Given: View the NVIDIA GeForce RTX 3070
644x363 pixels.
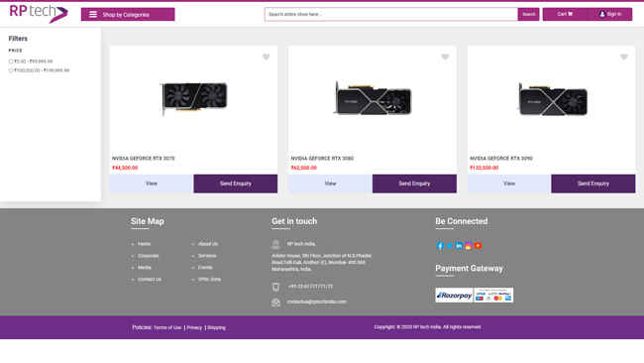Looking at the screenshot, I should (x=152, y=183).
